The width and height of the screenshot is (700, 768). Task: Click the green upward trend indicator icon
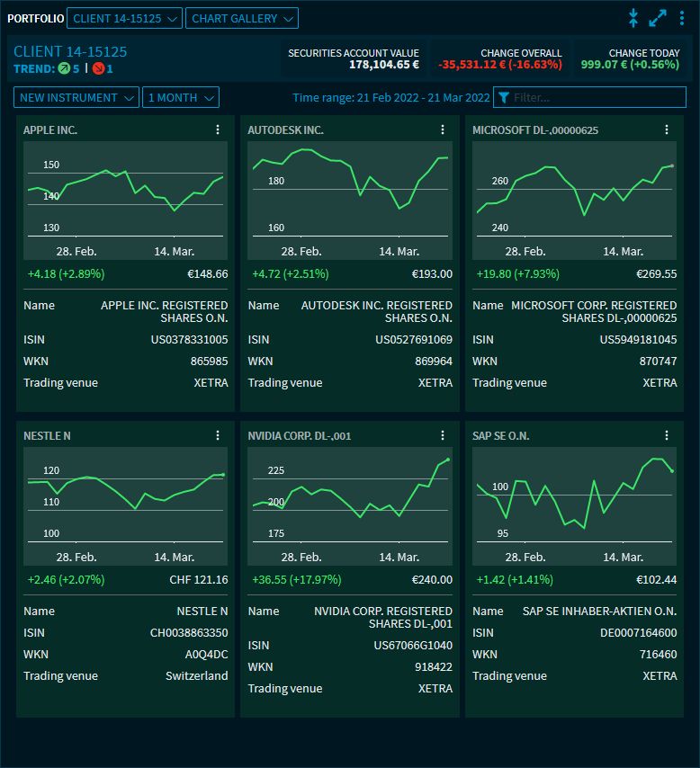(64, 68)
